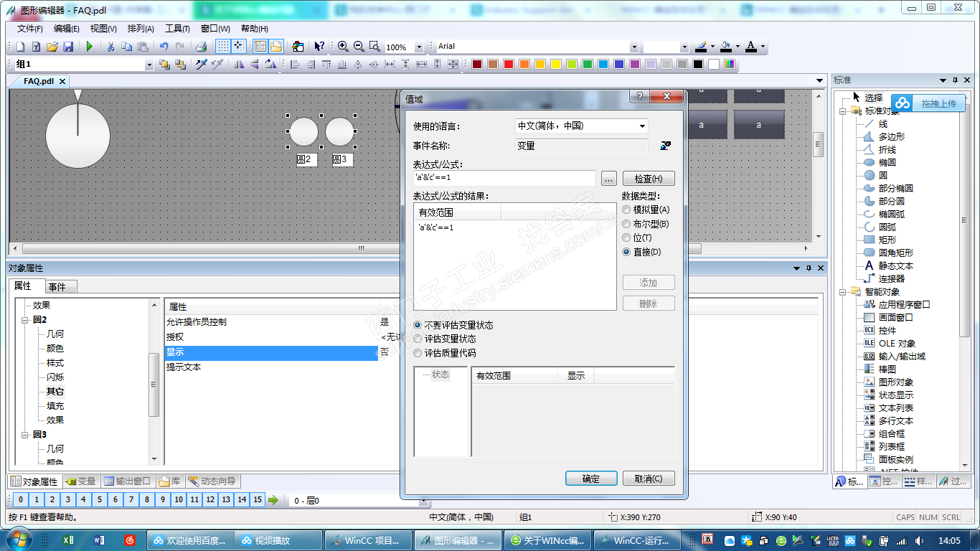Viewport: 980px width, 551px height.
Task: Choose not to evaluate tag status
Action: [418, 325]
